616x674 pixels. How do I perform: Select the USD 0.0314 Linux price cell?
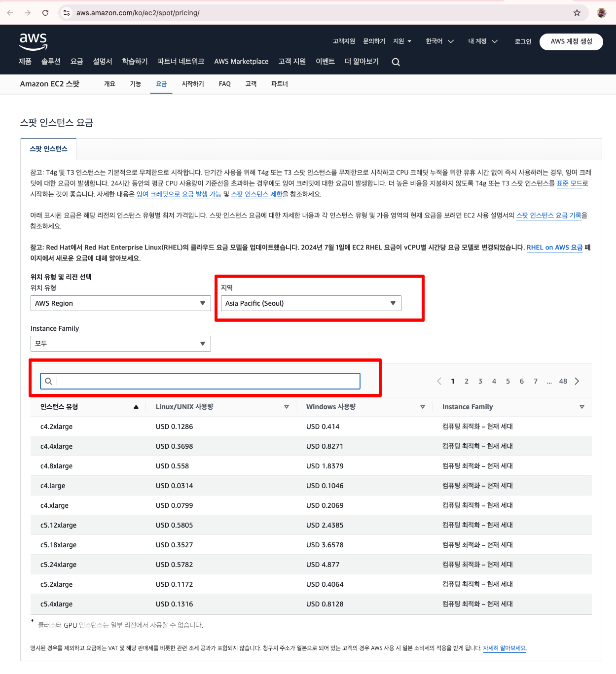click(175, 486)
